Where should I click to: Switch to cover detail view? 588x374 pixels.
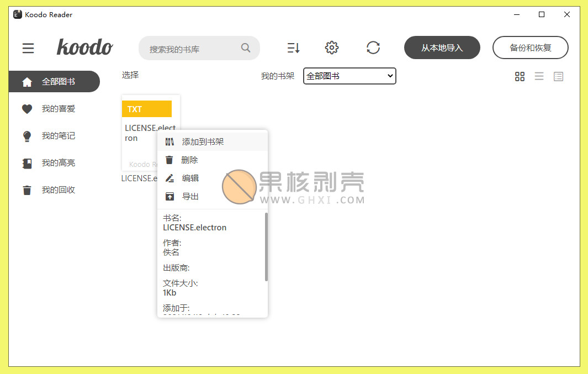point(558,77)
